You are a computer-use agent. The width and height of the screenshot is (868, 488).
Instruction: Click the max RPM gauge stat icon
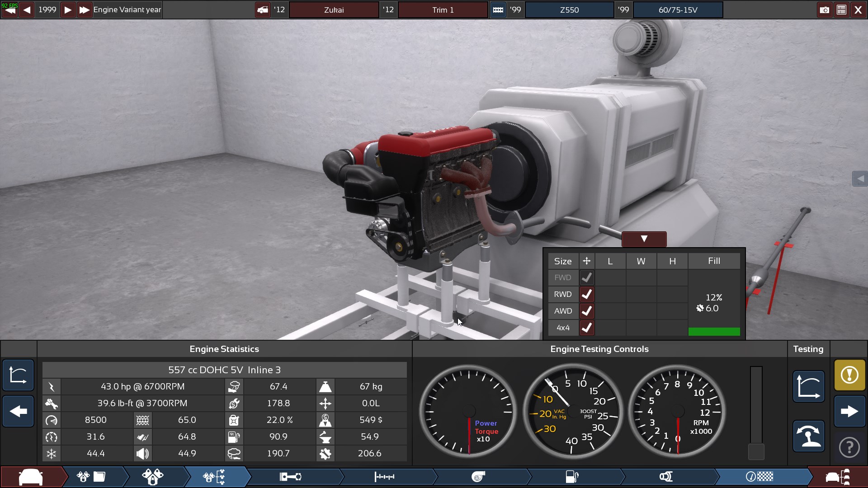tap(52, 420)
